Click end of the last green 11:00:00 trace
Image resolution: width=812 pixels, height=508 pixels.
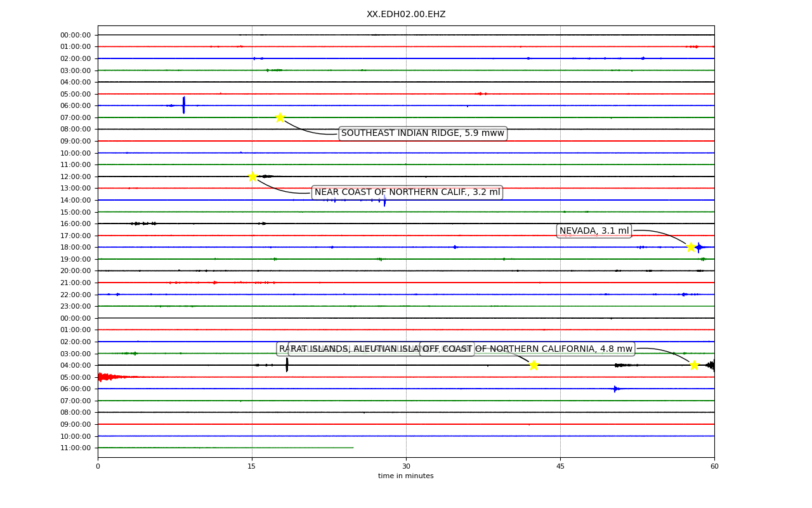click(353, 448)
